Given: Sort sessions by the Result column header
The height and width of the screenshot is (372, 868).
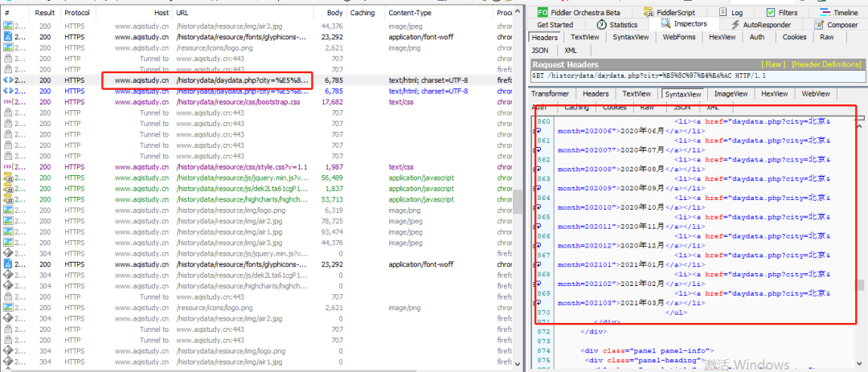Looking at the screenshot, I should (x=45, y=13).
